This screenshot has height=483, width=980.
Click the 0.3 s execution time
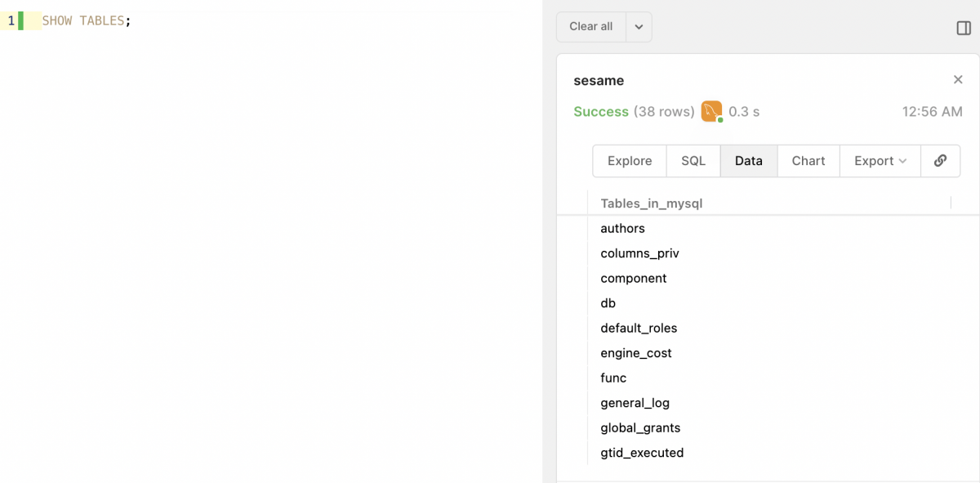tap(745, 111)
